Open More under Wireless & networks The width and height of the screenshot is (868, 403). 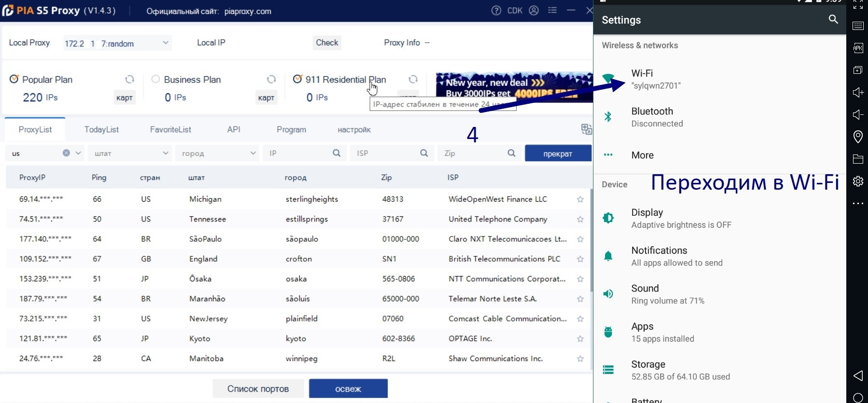(x=719, y=155)
